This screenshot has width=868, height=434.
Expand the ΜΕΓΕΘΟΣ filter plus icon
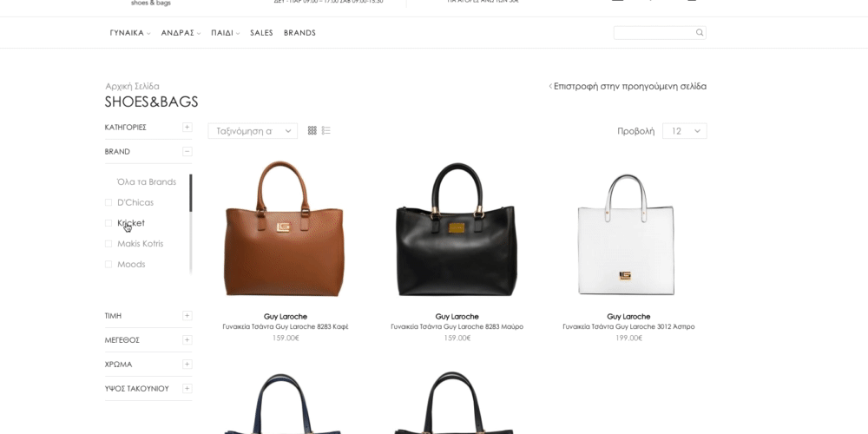(187, 340)
